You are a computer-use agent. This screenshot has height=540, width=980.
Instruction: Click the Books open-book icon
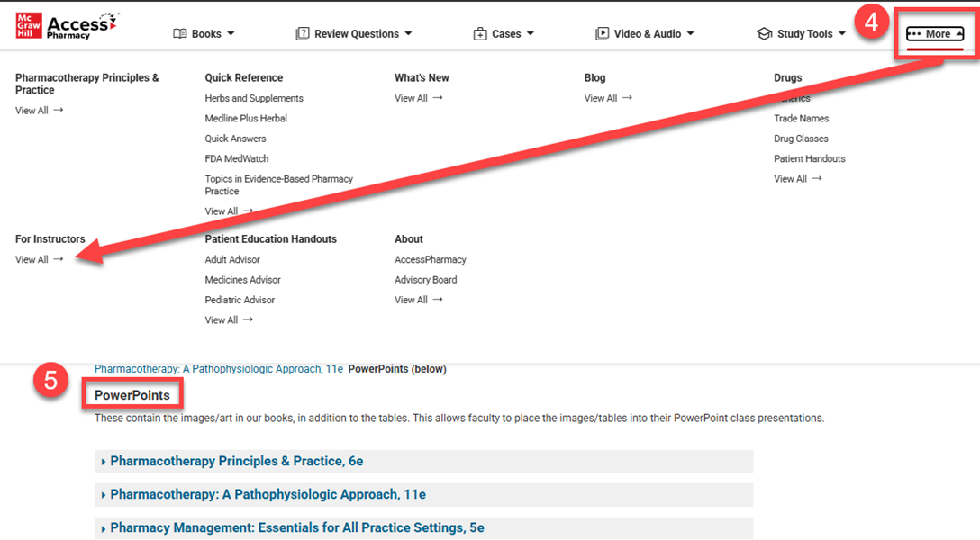(x=180, y=34)
